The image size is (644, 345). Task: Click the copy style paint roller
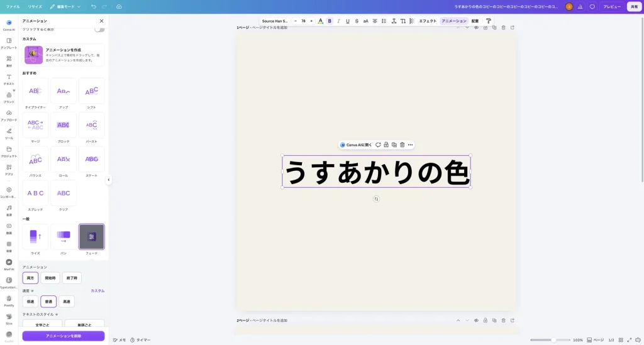[x=488, y=21]
